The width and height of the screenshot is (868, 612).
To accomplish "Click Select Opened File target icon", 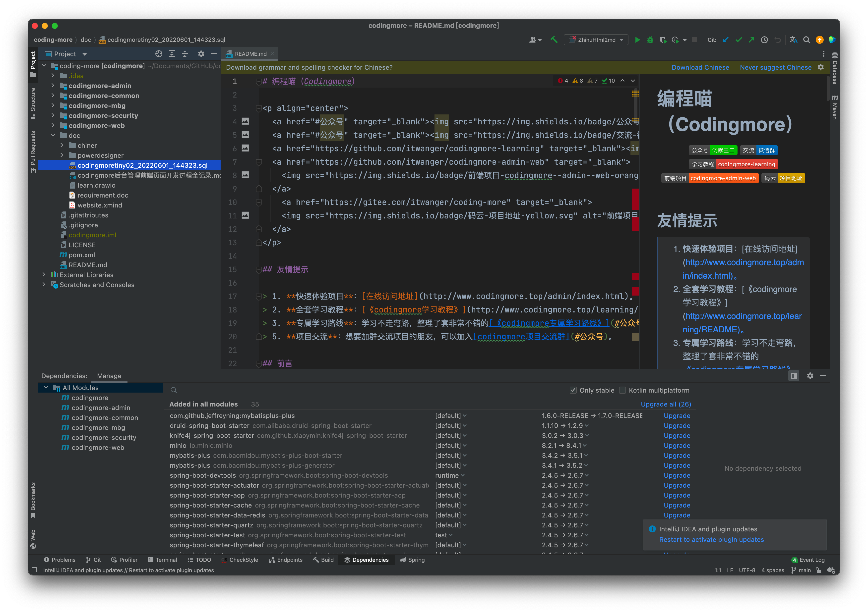I will click(159, 54).
